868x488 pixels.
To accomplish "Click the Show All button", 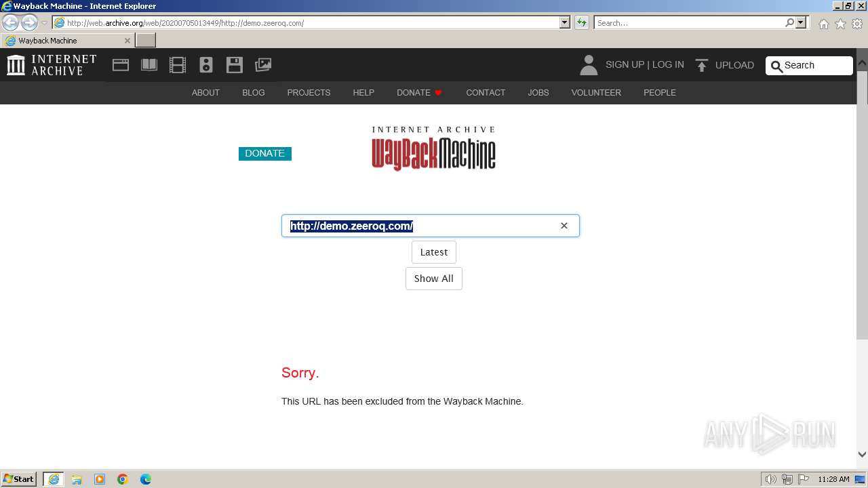I will click(x=434, y=279).
